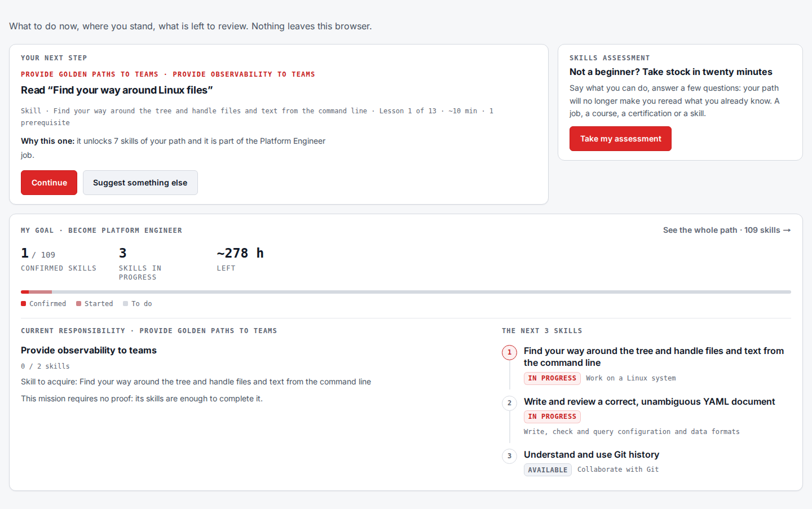This screenshot has width=812, height=509.
Task: Click This mission requires no proof text
Action: (x=142, y=399)
